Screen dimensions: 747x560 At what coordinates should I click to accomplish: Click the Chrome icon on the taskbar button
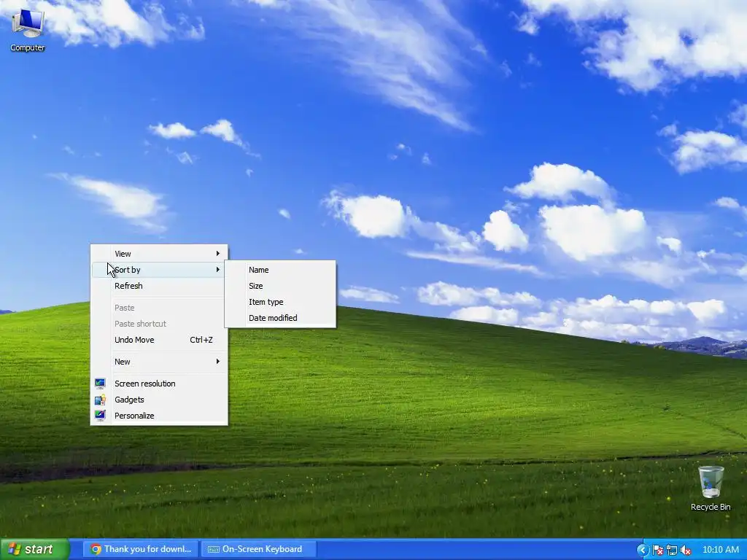[96, 549]
